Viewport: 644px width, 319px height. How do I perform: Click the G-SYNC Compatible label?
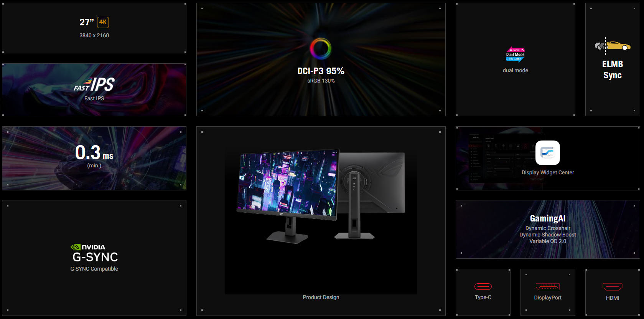click(x=94, y=269)
